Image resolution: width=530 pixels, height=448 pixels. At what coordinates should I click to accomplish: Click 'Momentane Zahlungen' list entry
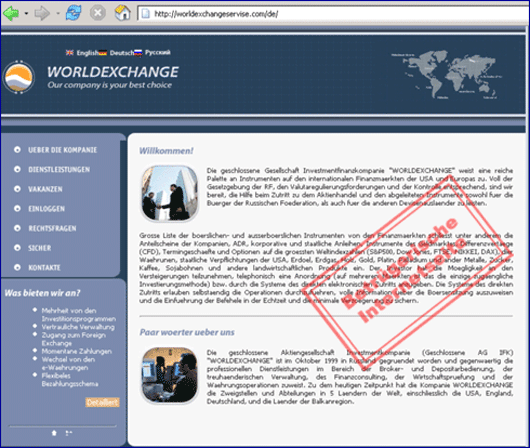click(77, 351)
